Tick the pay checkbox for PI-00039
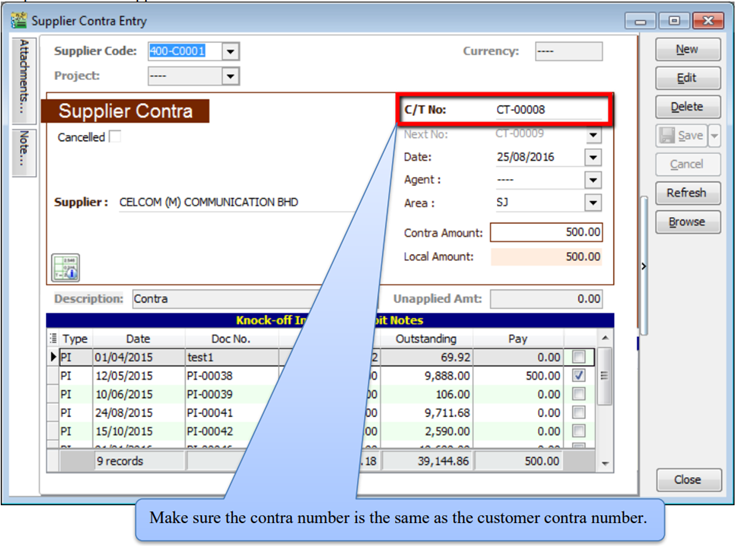The image size is (735, 546). pyautogui.click(x=580, y=393)
